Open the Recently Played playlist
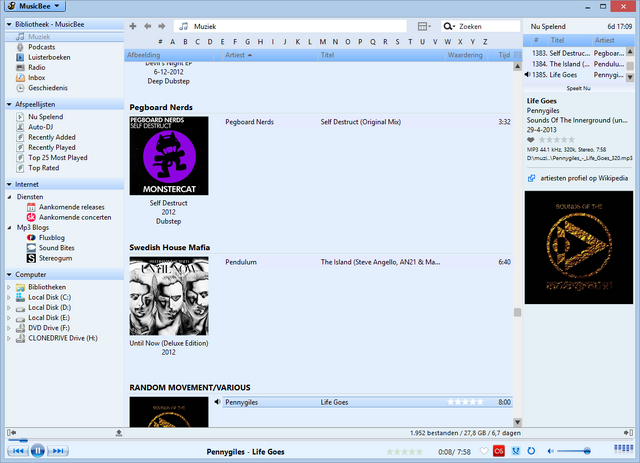The width and height of the screenshot is (640, 463). [51, 147]
